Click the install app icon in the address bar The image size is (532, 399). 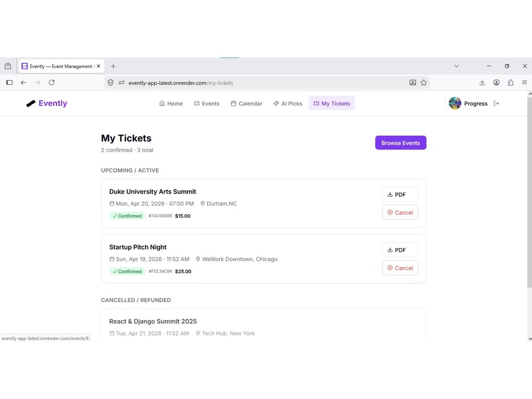413,82
